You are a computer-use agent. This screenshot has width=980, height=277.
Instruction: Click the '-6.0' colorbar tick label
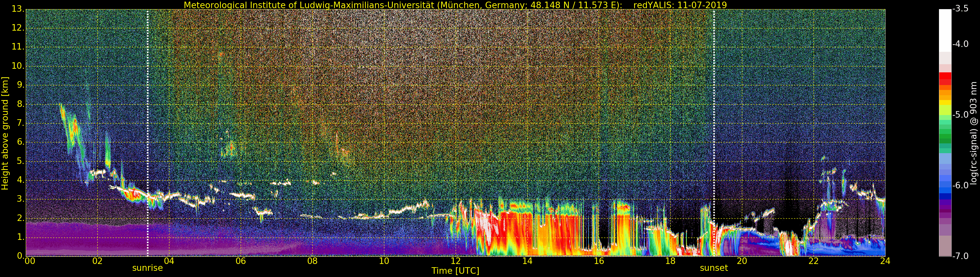961,186
